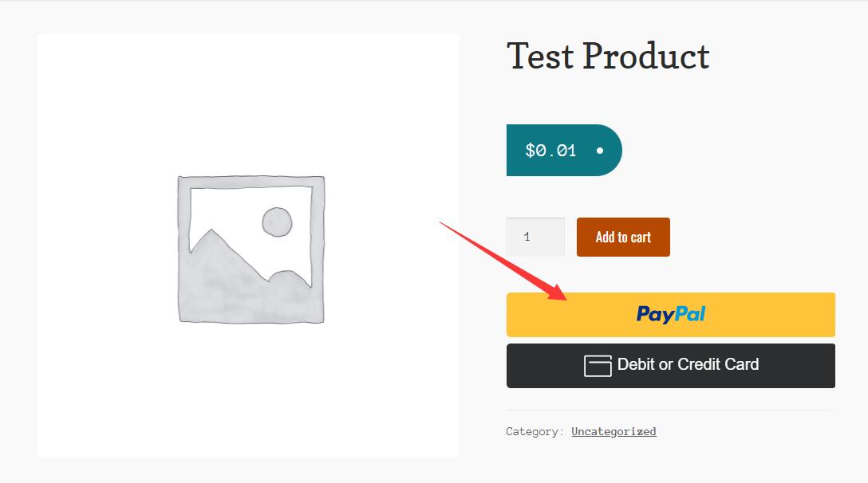Click the divider line above Category
The height and width of the screenshot is (483, 868).
670,410
